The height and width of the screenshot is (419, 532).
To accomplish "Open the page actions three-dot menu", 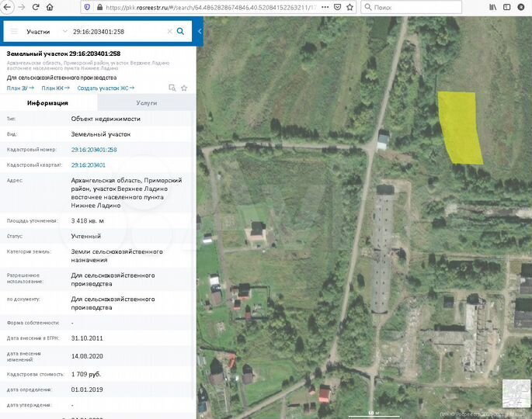I will pyautogui.click(x=325, y=7).
